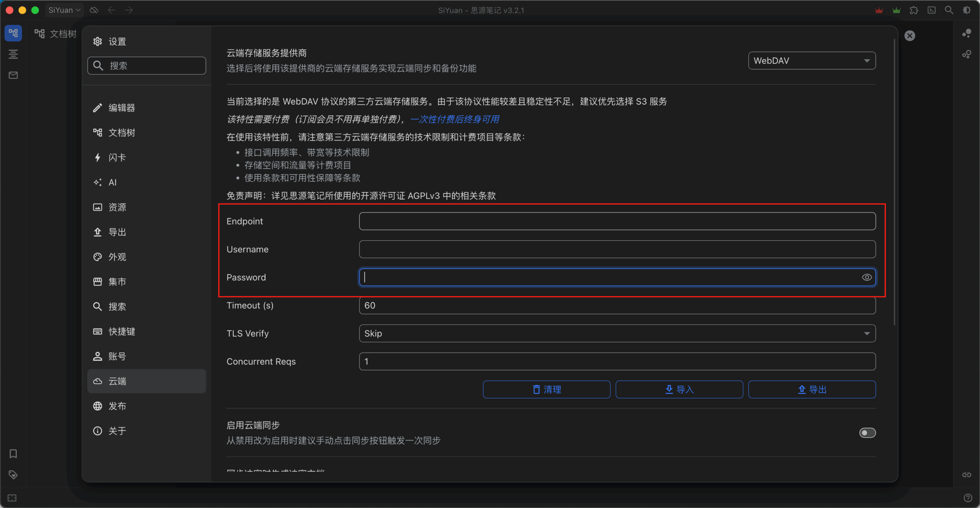Open the 发布 settings section
980x508 pixels.
146,406
